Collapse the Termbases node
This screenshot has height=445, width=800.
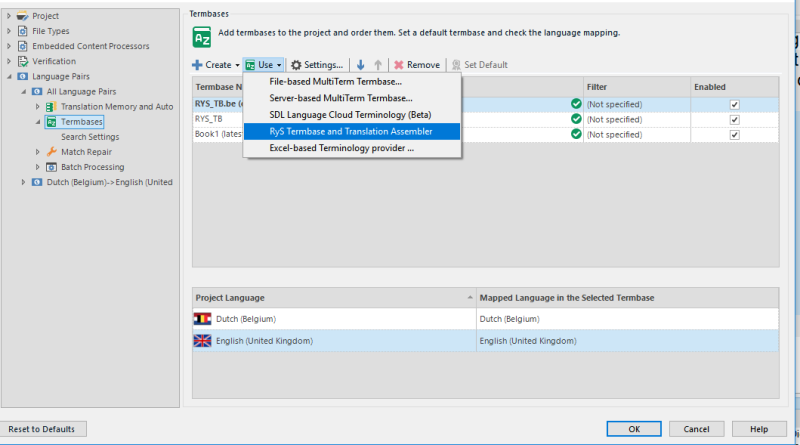[x=37, y=122]
